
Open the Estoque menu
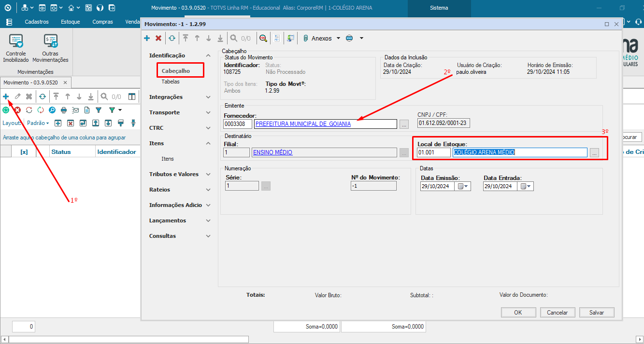(x=71, y=22)
